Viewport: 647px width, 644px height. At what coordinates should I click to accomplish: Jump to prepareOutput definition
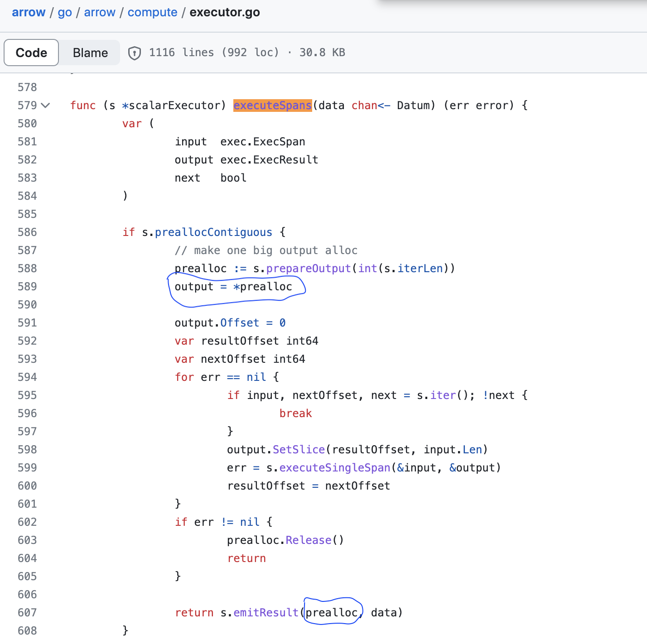pyautogui.click(x=309, y=268)
